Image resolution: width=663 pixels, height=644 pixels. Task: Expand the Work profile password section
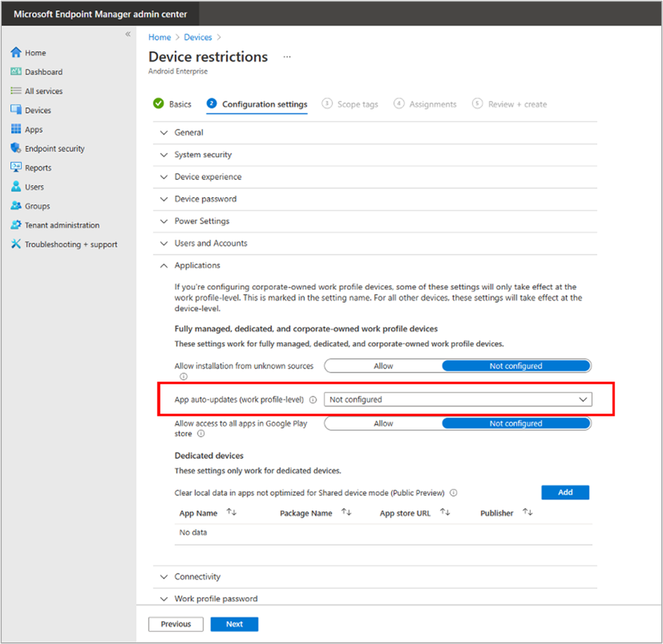tap(375, 599)
